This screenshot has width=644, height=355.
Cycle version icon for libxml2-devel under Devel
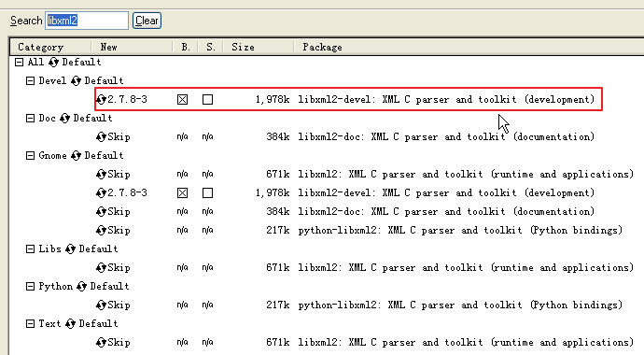pyautogui.click(x=101, y=99)
